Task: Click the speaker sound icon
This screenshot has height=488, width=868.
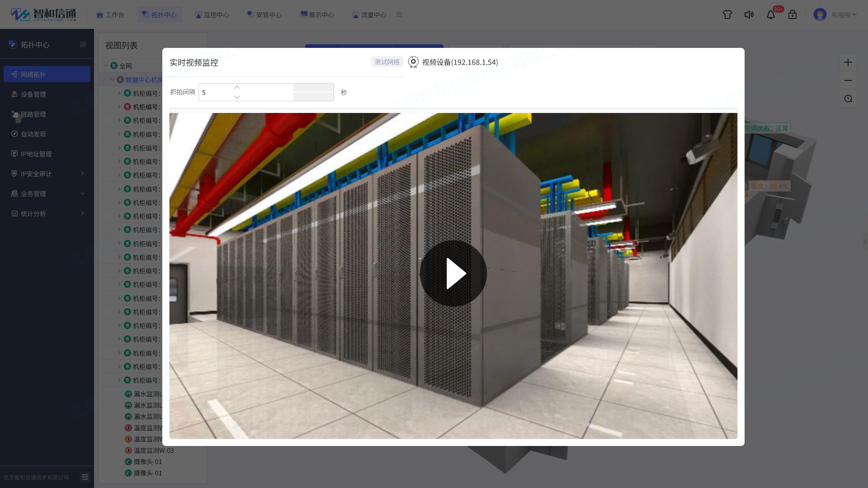Action: (749, 14)
